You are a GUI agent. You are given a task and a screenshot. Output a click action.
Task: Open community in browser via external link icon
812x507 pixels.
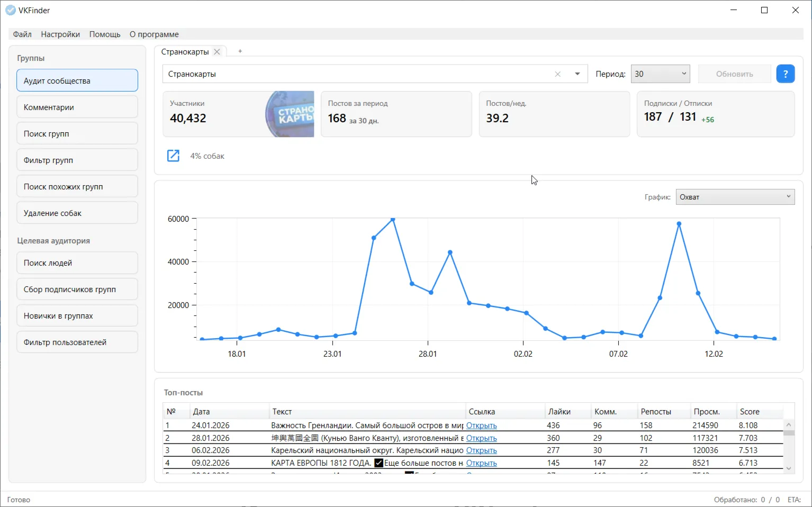coord(173,156)
